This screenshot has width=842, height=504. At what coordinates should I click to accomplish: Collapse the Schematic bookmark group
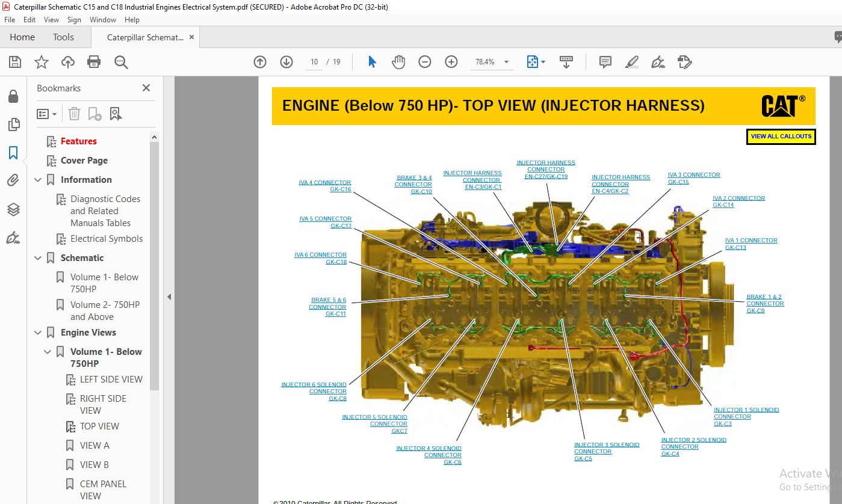[38, 258]
